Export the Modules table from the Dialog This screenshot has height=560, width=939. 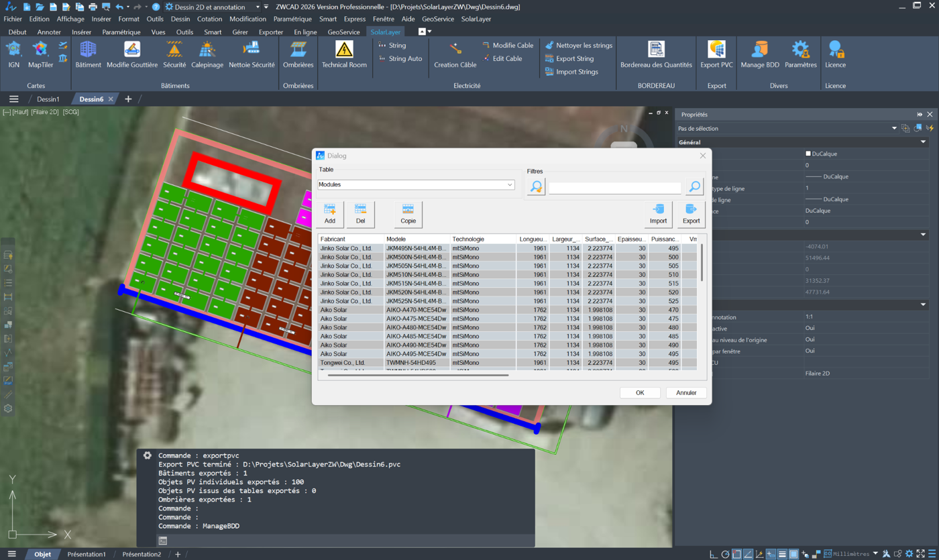691,214
